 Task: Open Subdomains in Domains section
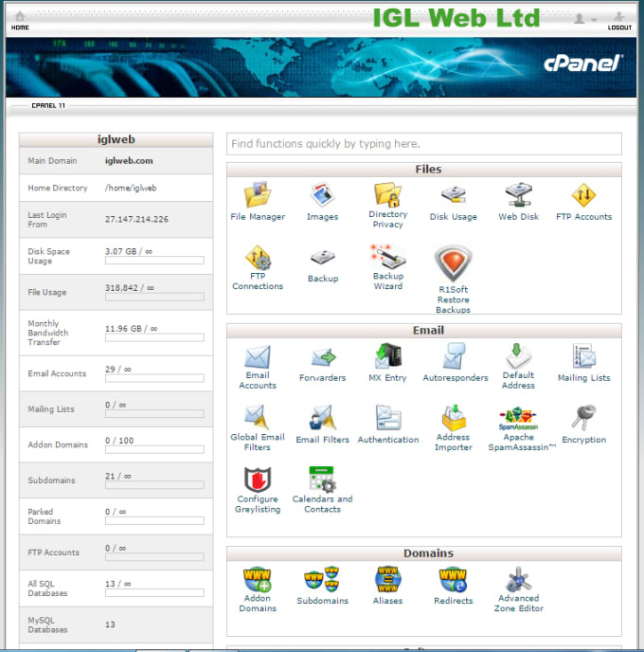[x=322, y=586]
